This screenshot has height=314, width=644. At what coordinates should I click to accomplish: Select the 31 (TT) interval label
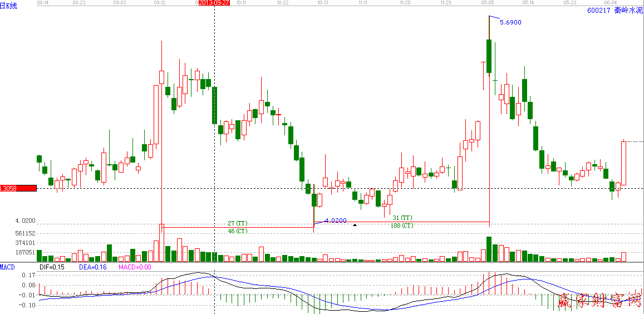[402, 218]
